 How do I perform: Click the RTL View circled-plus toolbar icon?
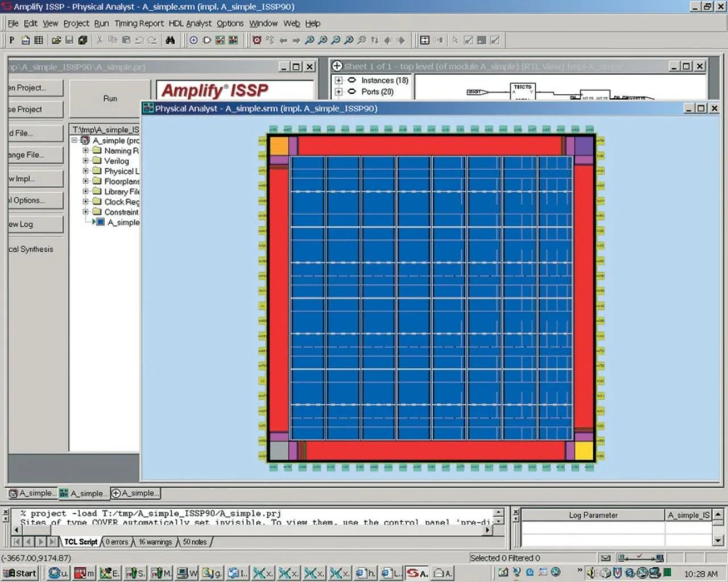click(x=193, y=40)
